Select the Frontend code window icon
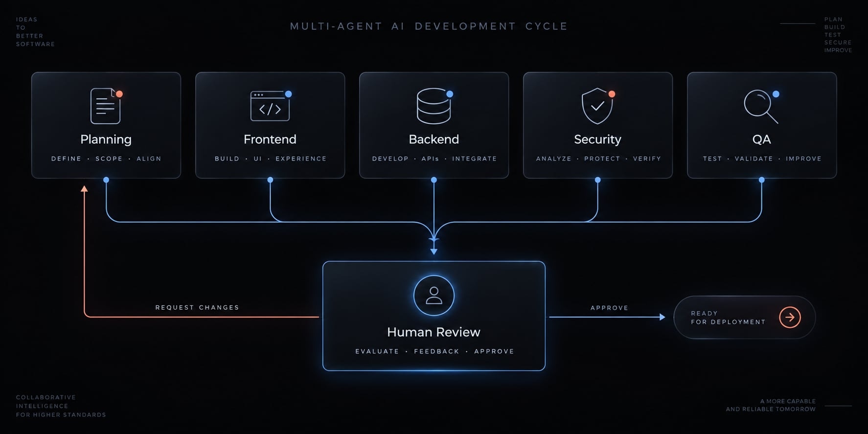868x434 pixels. [x=270, y=106]
